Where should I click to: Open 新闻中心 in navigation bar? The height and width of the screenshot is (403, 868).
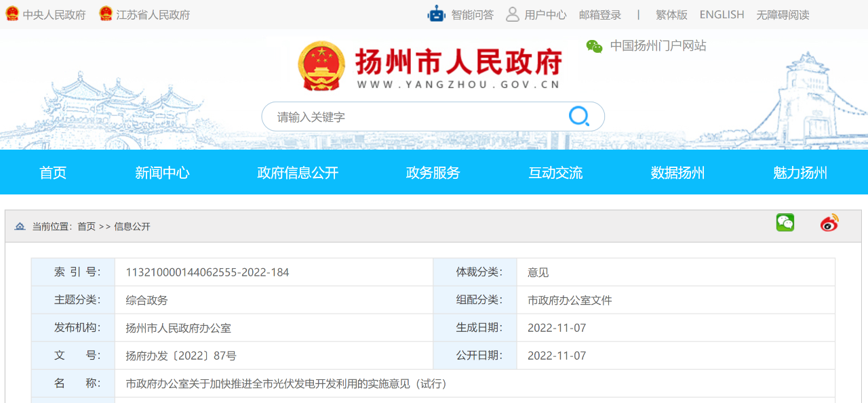pos(162,173)
